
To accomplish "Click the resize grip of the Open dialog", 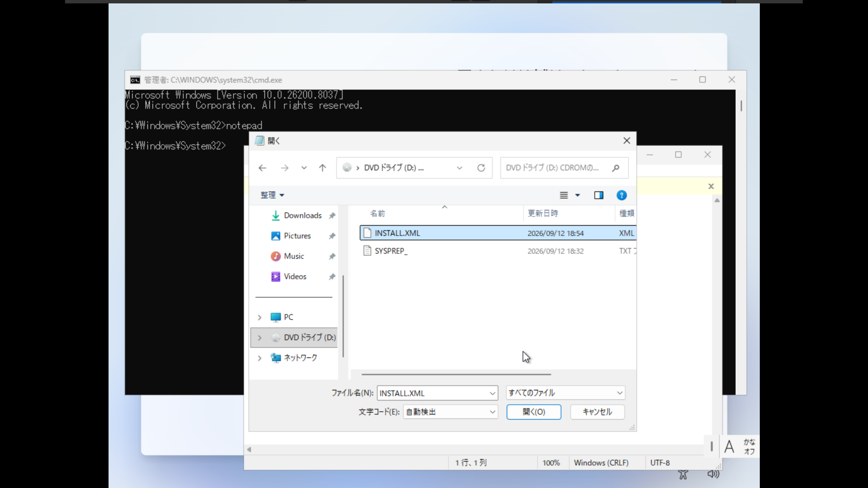I will click(x=632, y=427).
